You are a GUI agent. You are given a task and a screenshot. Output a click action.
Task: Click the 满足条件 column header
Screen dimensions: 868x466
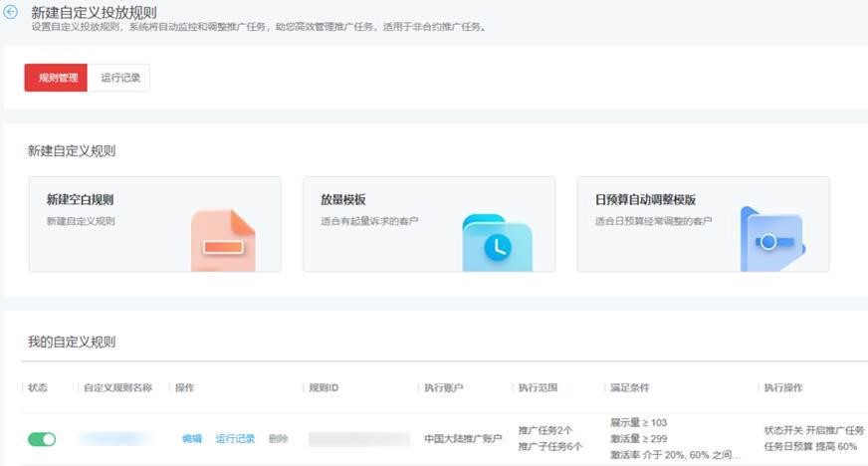629,387
